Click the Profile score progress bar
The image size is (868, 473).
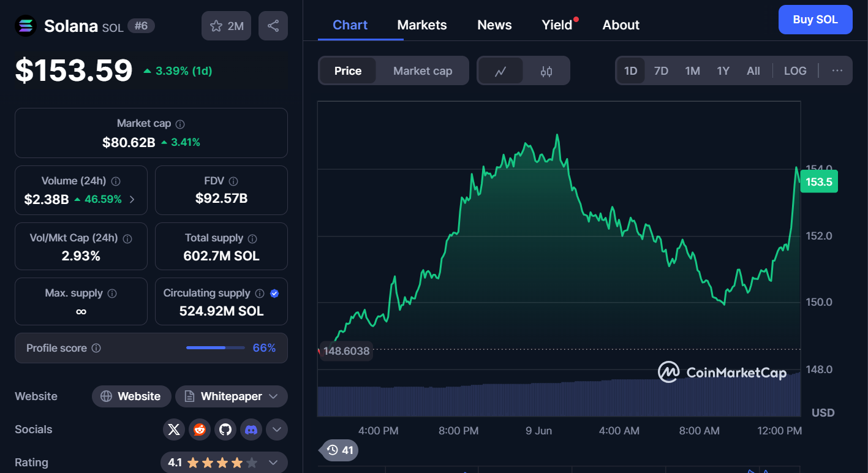click(214, 348)
